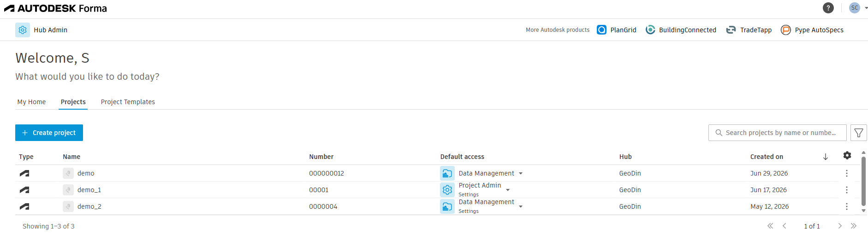Click the demo_2 project thumbnail

[68, 206]
